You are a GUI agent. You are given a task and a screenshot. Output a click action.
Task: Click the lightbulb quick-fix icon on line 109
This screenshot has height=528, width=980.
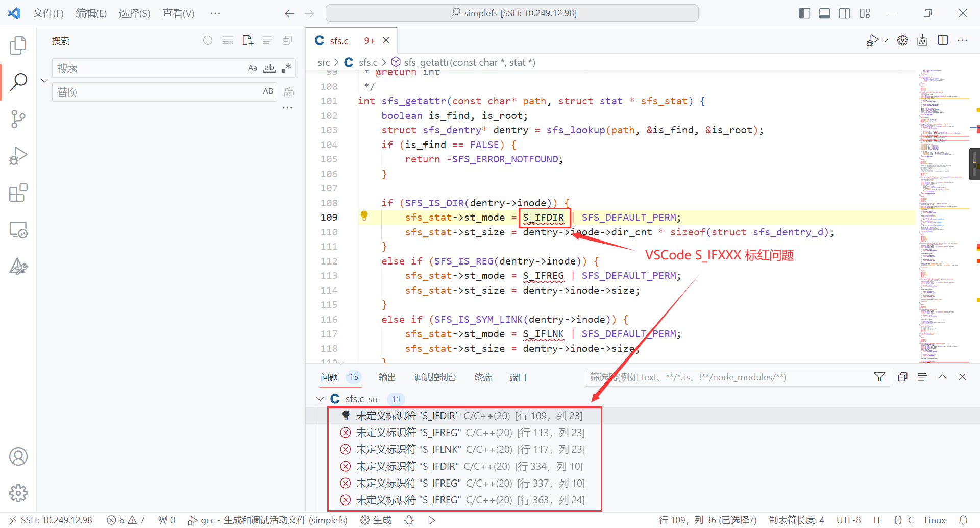click(364, 216)
